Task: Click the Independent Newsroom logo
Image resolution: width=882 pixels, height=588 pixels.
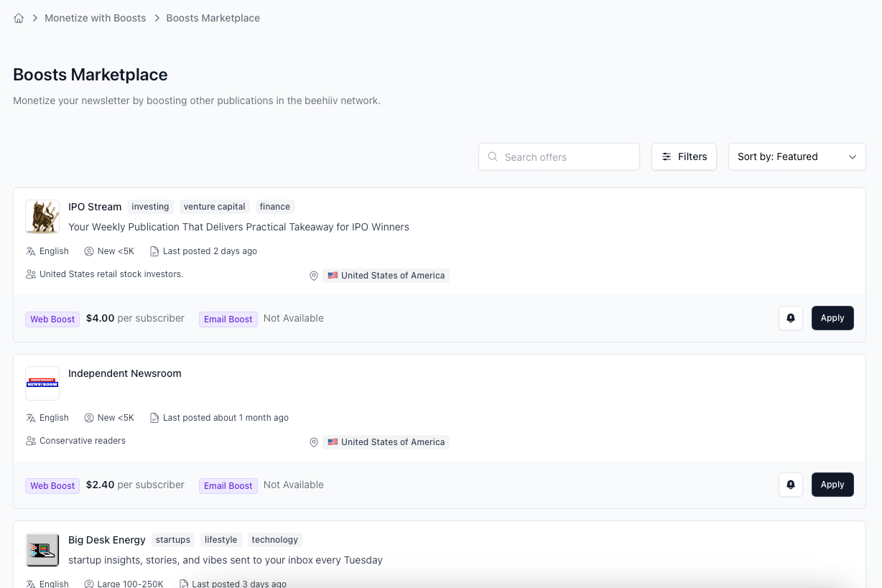Action: tap(42, 383)
